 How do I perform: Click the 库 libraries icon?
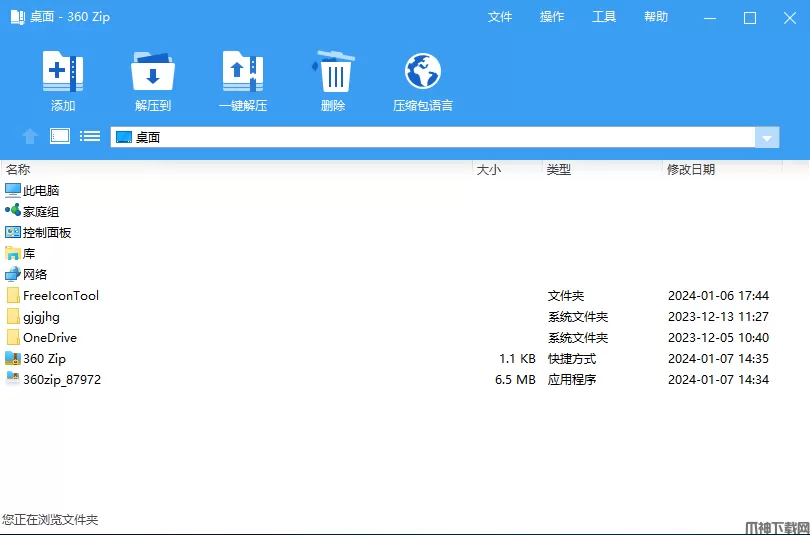13,254
